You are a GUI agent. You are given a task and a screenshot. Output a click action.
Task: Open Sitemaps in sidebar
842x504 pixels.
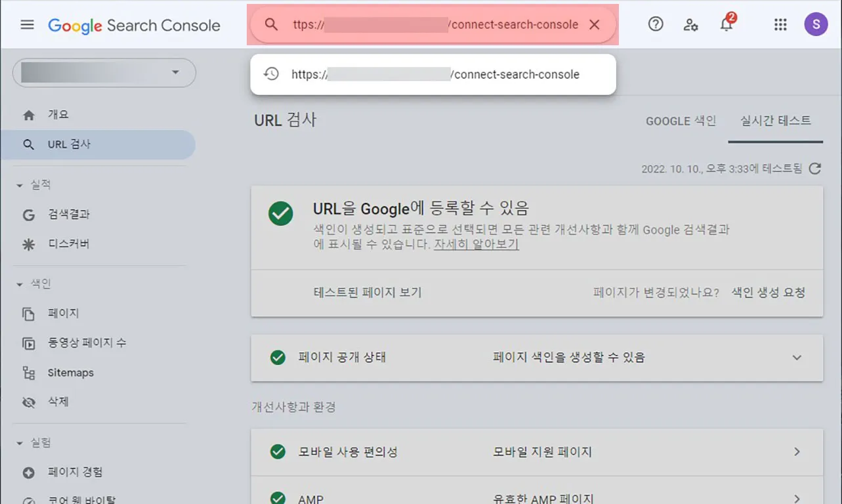point(98,373)
